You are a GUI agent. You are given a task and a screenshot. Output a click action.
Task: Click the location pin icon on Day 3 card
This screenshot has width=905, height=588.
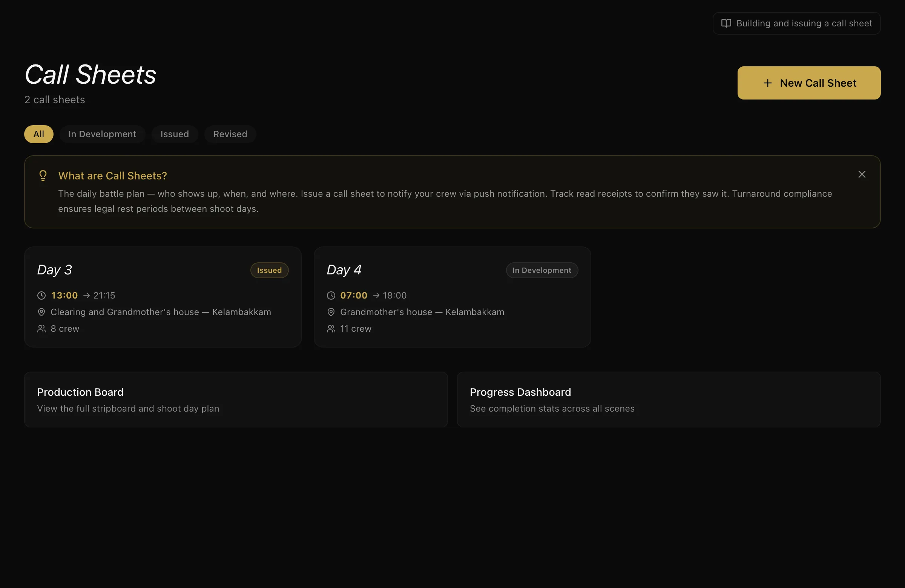click(x=41, y=312)
